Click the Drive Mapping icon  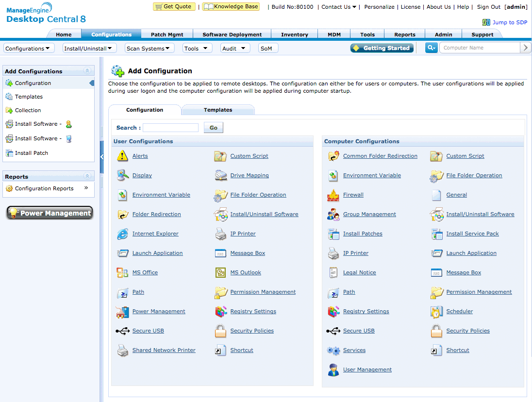pyautogui.click(x=220, y=175)
